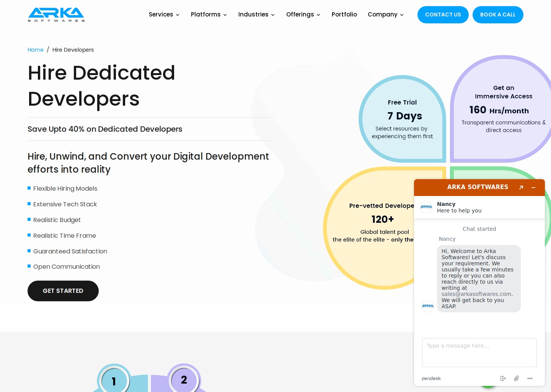Expand the Company dropdown menu
Screen dimensions: 551x392
(386, 15)
